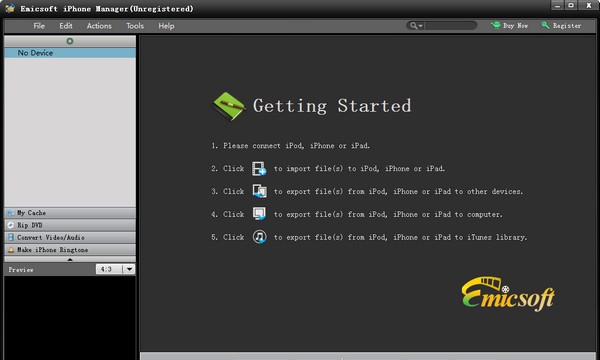600x360 pixels.
Task: Open the Edit menu
Action: click(x=66, y=26)
